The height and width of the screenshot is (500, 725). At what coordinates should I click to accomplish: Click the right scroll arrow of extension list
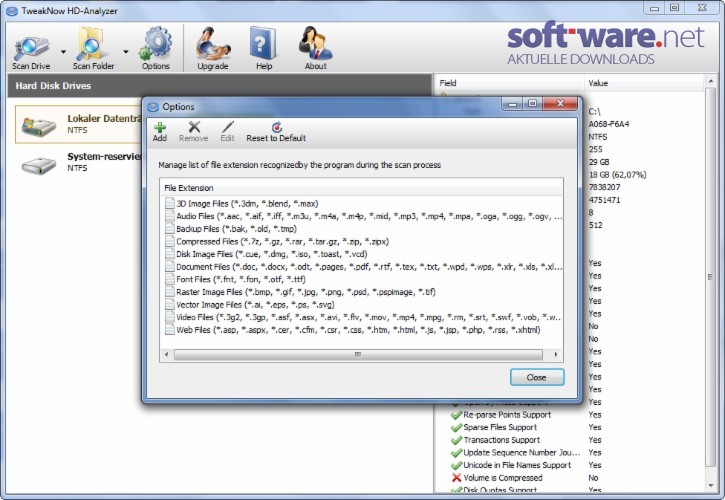tap(556, 355)
